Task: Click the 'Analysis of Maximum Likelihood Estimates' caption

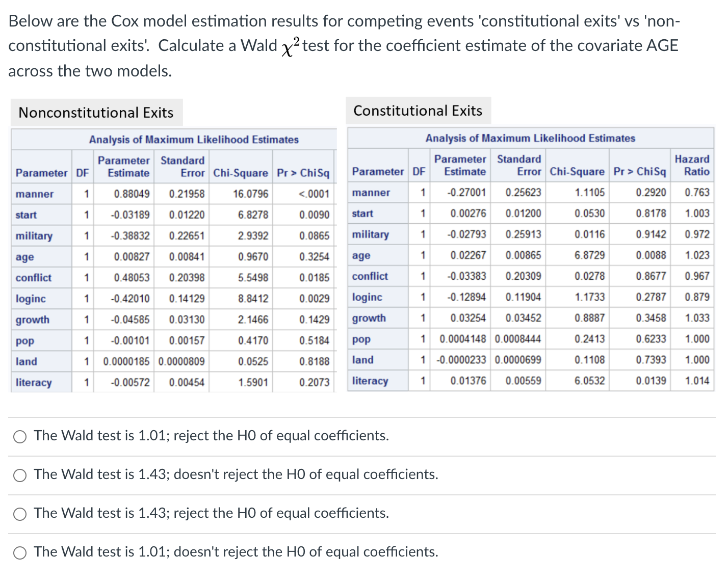Action: point(193,140)
